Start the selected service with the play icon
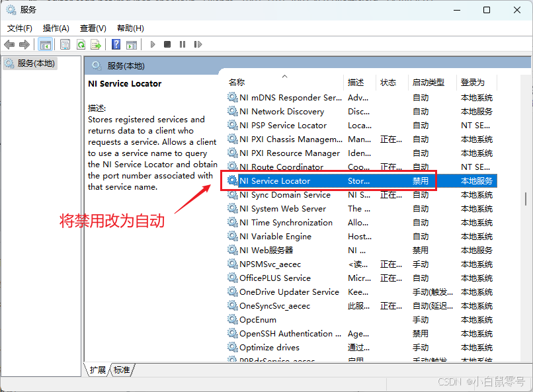 [x=152, y=44]
